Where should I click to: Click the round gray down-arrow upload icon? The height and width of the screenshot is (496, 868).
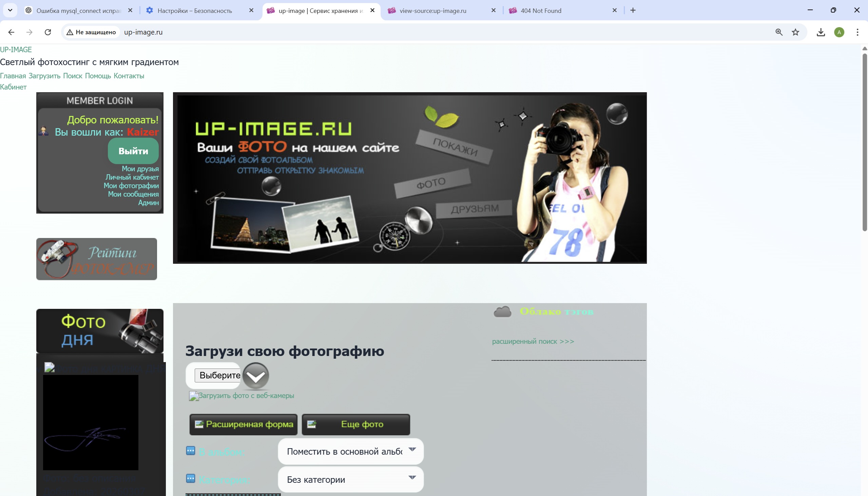(x=256, y=376)
